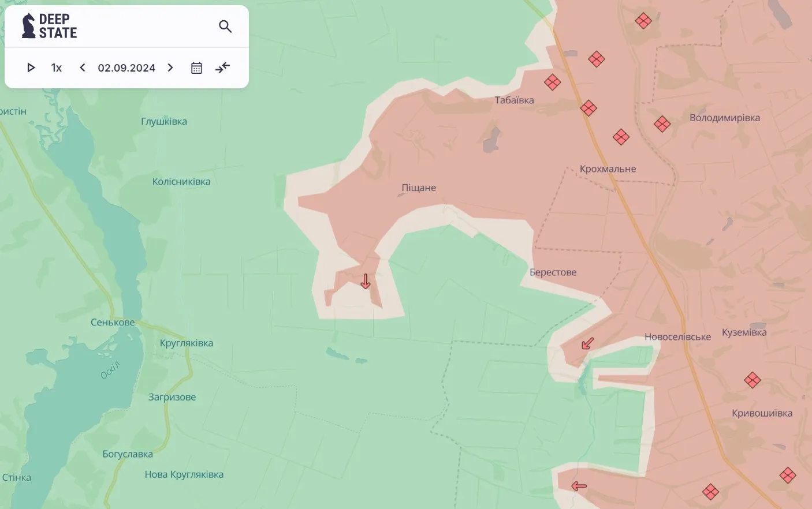The image size is (812, 509).
Task: Open the calendar date picker
Action: pos(196,68)
